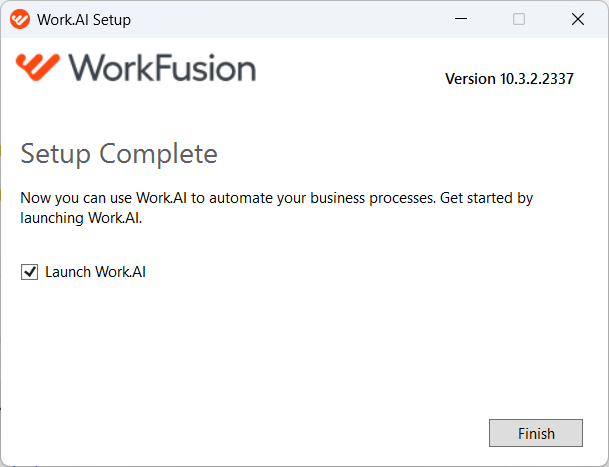Click the "Now you can use Work.AI" sentence

[103, 198]
